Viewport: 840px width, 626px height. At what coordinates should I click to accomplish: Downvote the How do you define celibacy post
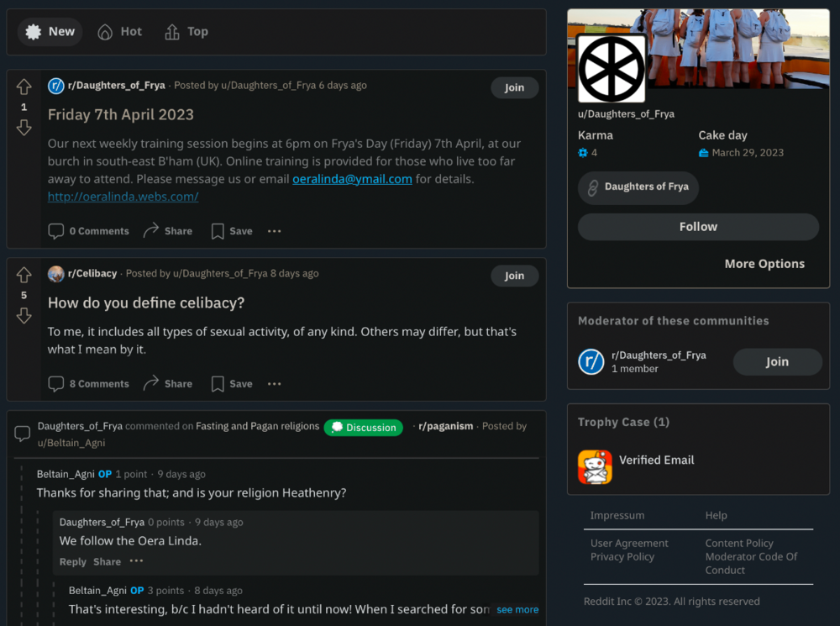tap(24, 316)
